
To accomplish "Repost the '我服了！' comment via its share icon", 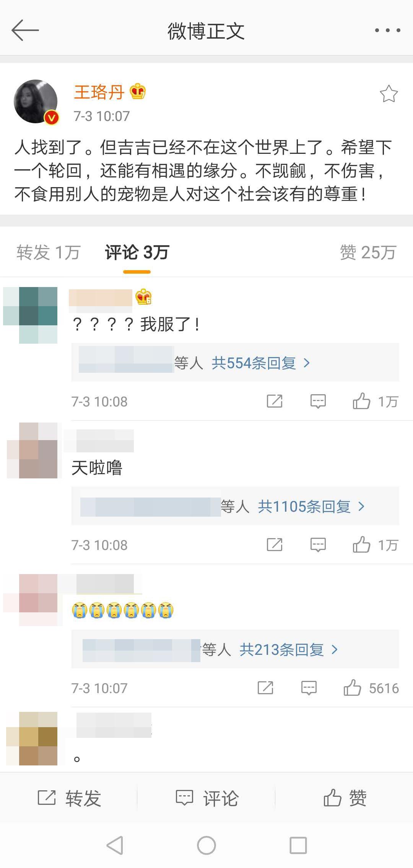I will (275, 401).
